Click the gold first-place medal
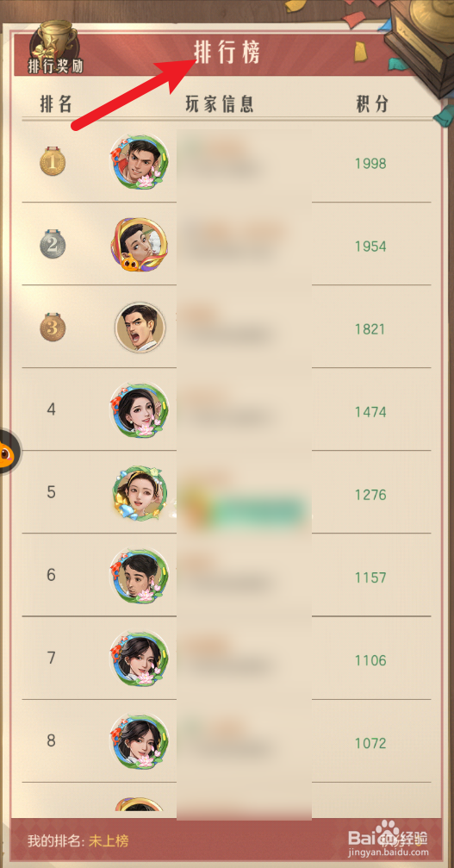This screenshot has height=868, width=454. [53, 161]
